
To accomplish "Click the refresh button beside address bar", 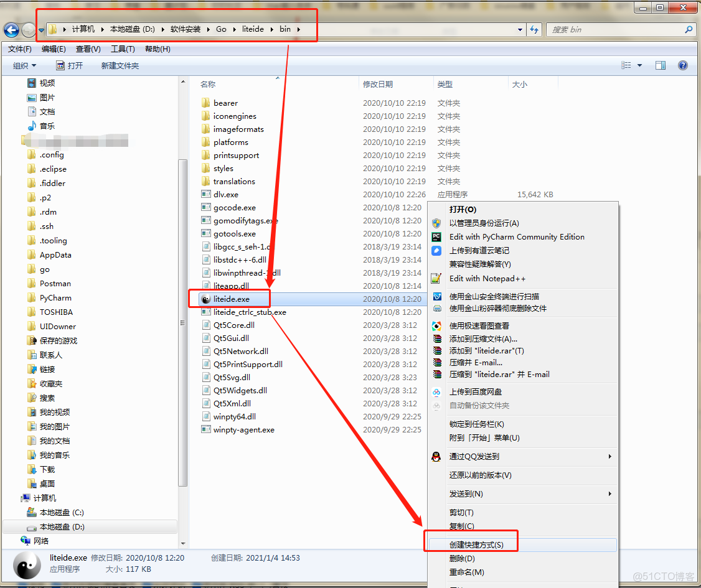I will (x=534, y=29).
